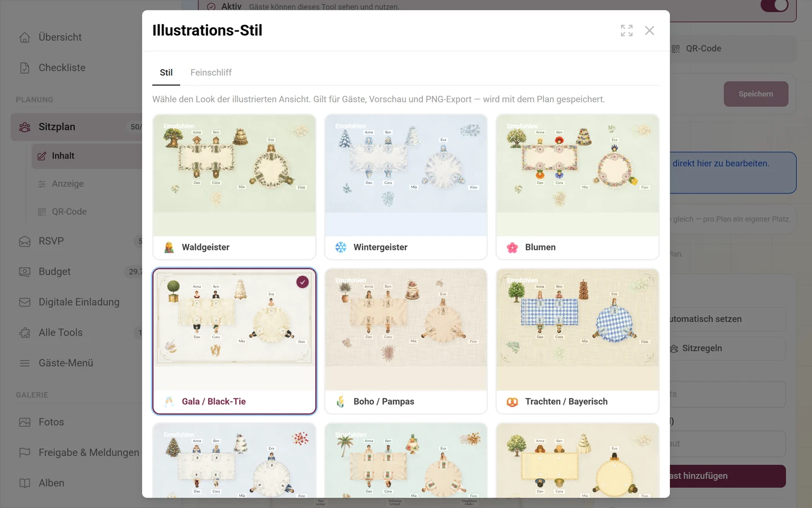Select the Gala / Black-Tie style card
Viewport: 812px width, 508px height.
coord(234,341)
